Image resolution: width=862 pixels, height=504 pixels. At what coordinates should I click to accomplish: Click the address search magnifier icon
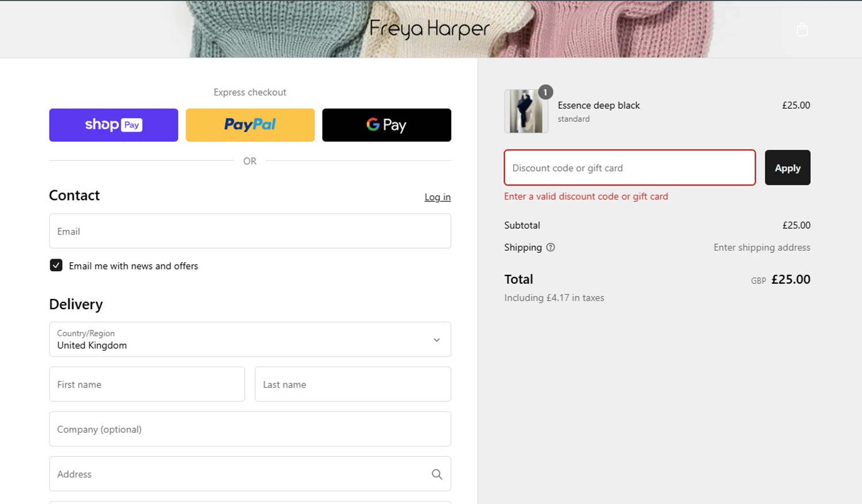pyautogui.click(x=437, y=474)
